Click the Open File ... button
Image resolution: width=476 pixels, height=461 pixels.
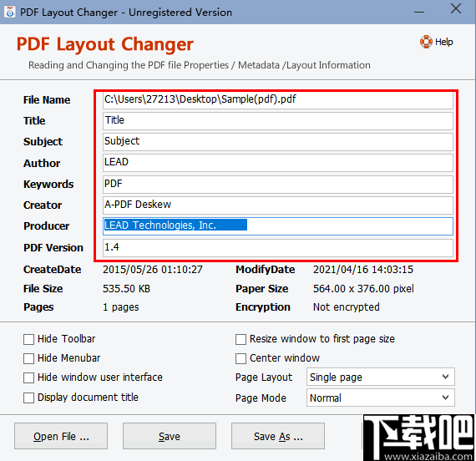tap(61, 436)
